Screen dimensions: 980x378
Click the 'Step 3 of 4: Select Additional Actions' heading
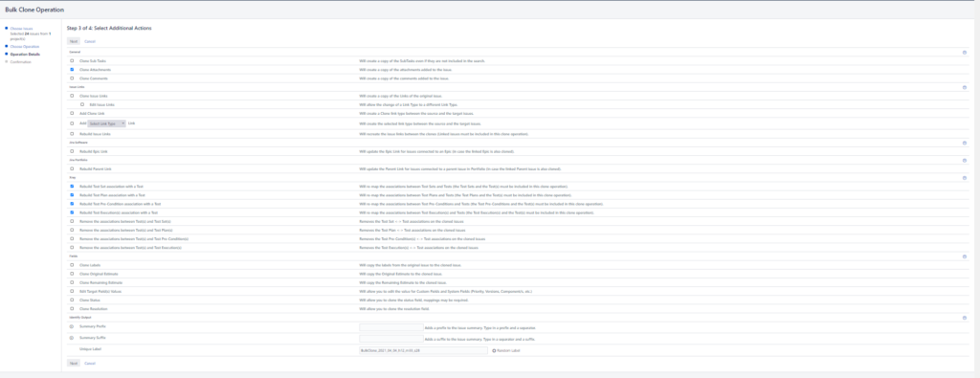(x=109, y=29)
